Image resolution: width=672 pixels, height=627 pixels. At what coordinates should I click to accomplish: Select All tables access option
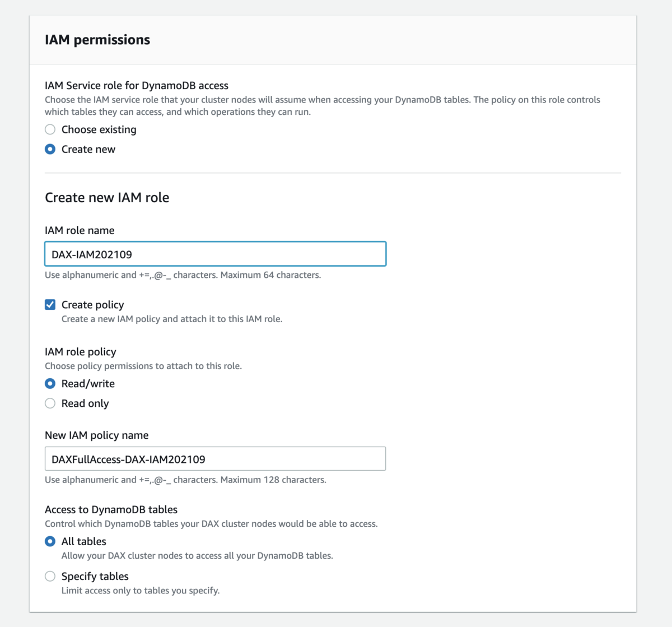coord(50,541)
